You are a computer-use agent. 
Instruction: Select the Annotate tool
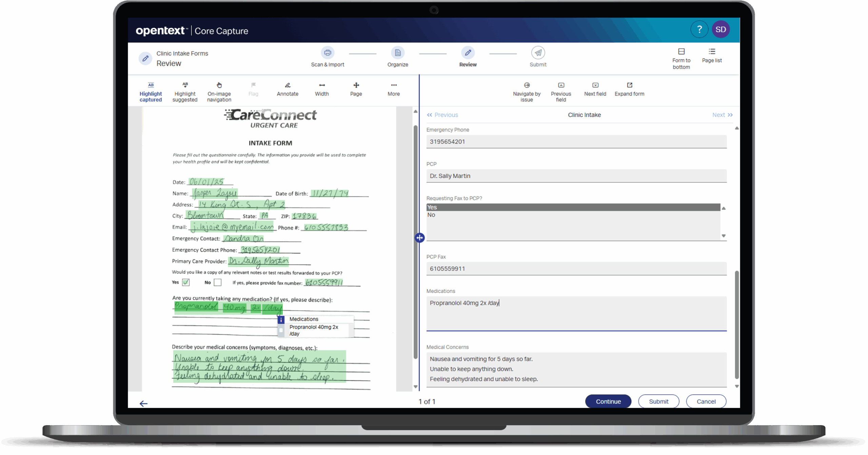[x=287, y=90]
